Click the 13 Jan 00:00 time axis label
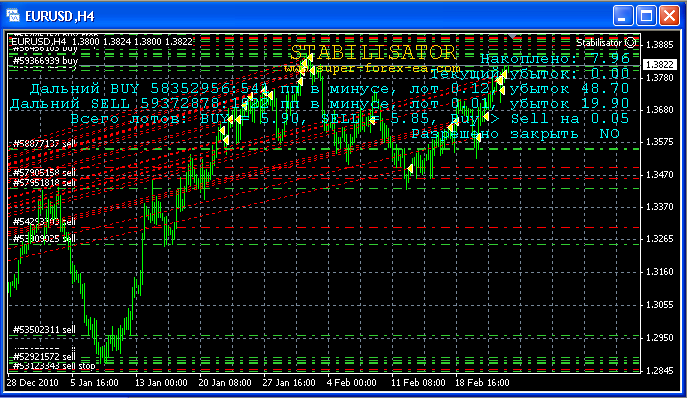The image size is (687, 398). click(x=161, y=383)
